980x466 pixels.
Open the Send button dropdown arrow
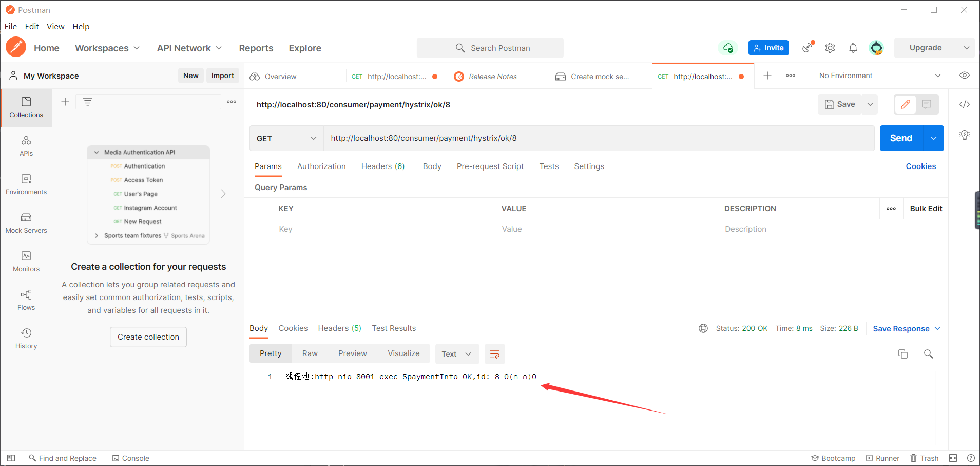934,138
